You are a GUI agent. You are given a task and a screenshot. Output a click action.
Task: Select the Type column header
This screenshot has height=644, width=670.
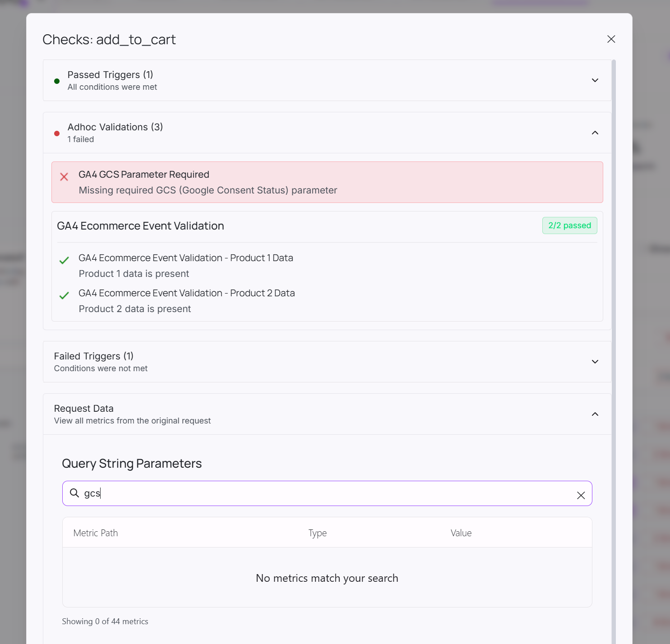coord(318,533)
